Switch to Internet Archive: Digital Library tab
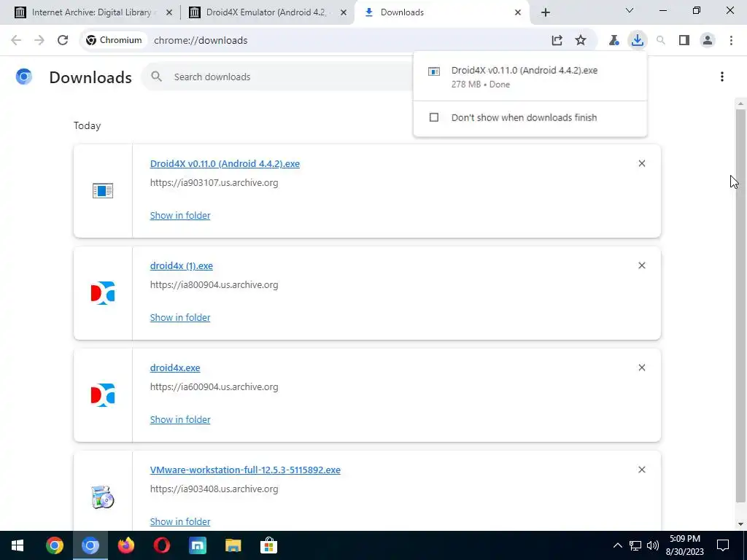The image size is (747, 560). point(91,12)
